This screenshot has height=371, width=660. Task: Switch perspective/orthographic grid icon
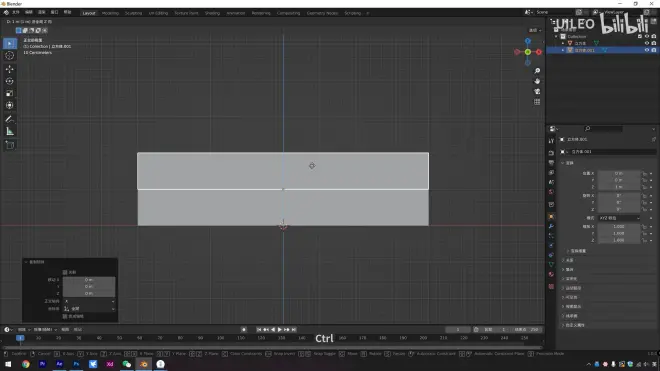tap(537, 102)
